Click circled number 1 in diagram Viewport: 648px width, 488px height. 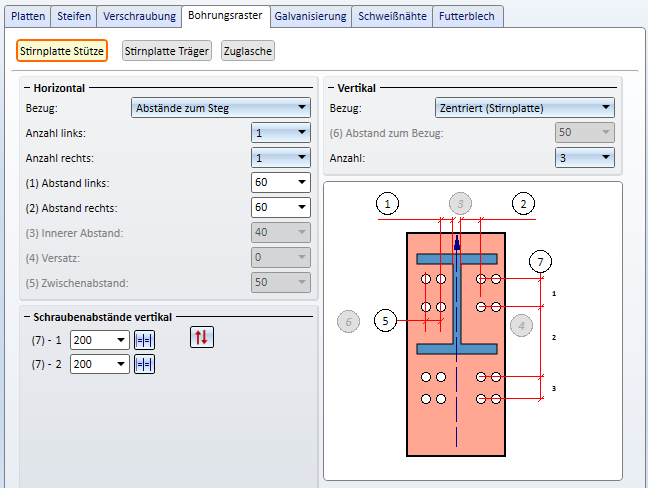389,203
